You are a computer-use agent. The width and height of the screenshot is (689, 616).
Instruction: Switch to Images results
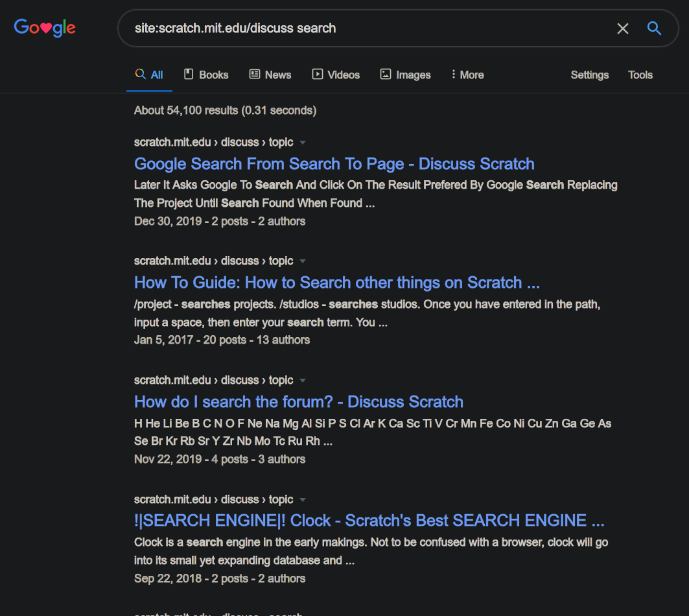point(405,75)
